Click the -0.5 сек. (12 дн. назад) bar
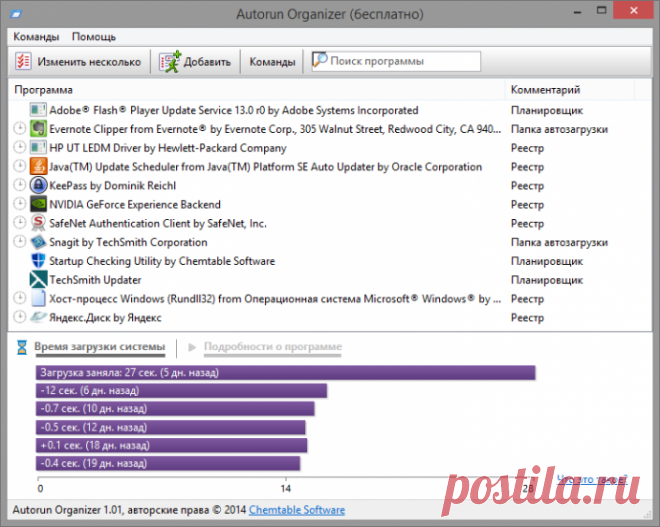 point(170,427)
